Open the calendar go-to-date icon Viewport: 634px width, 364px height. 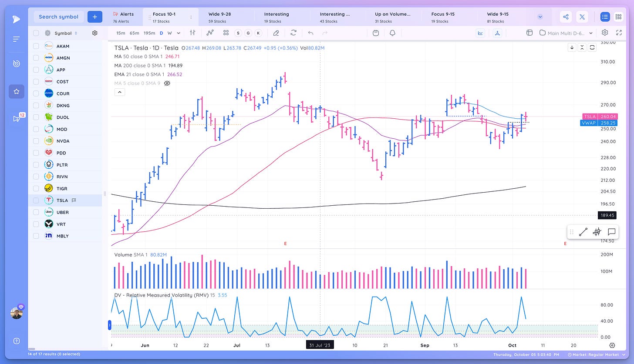tap(376, 33)
